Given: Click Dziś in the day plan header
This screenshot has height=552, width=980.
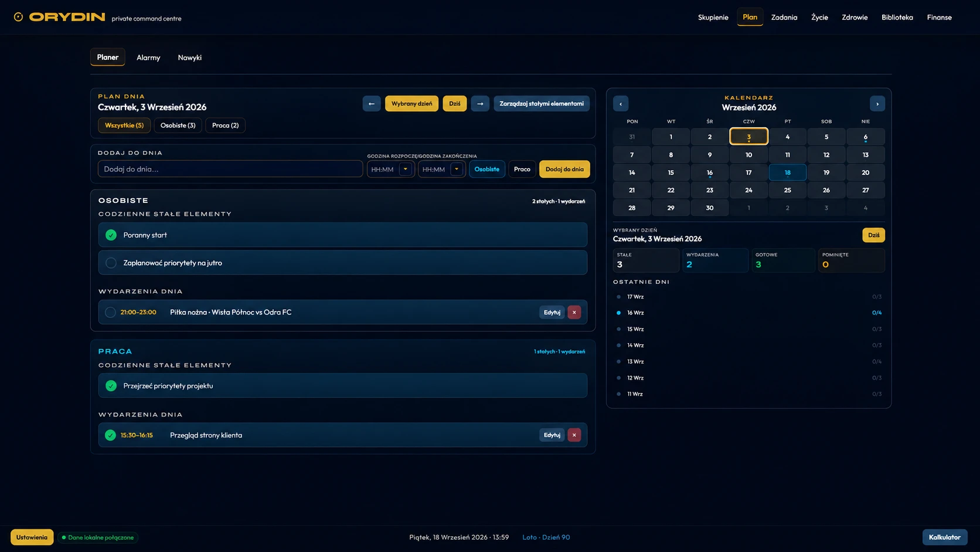Looking at the screenshot, I should pyautogui.click(x=455, y=104).
